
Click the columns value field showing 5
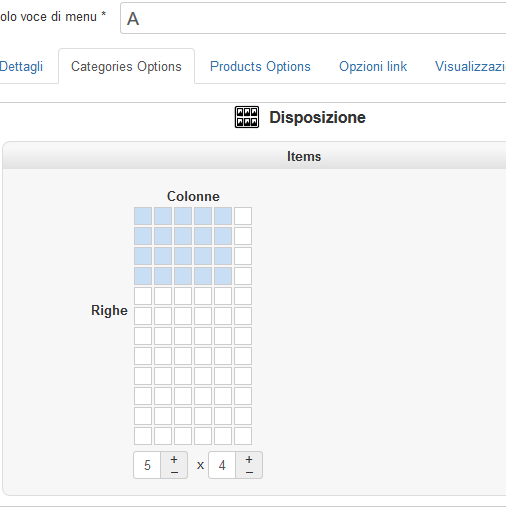147,465
